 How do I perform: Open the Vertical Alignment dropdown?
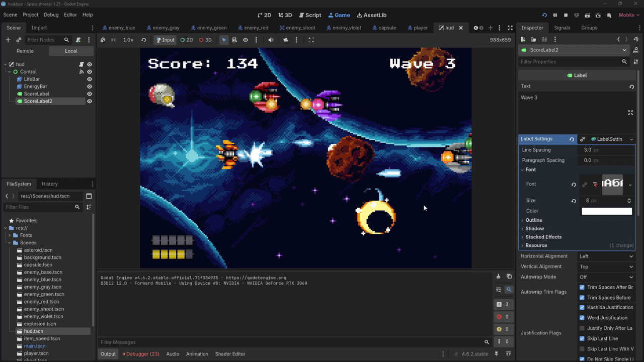[x=606, y=267]
